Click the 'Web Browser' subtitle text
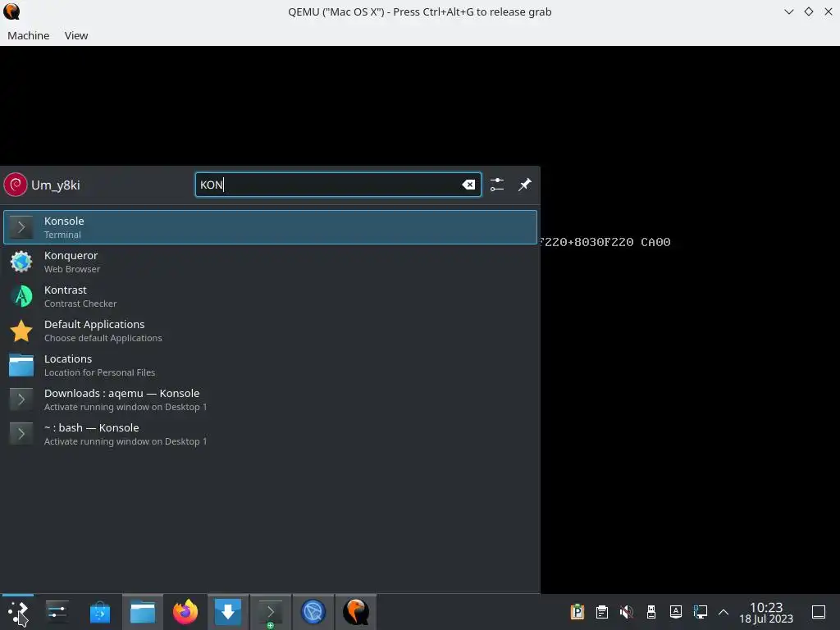The image size is (840, 630). pos(72,269)
